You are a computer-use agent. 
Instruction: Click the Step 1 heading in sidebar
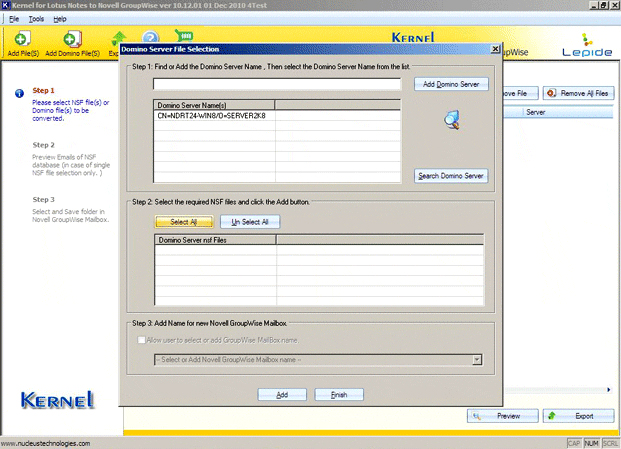(x=44, y=90)
